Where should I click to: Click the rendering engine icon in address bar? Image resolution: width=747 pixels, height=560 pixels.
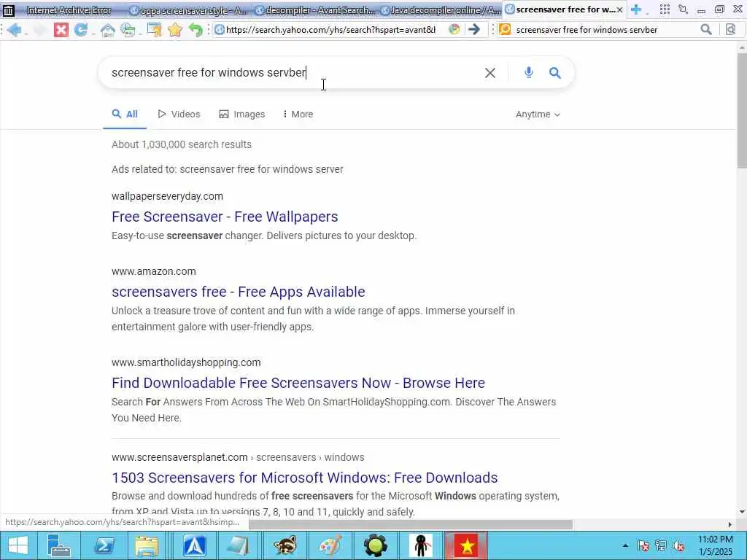coord(454,29)
